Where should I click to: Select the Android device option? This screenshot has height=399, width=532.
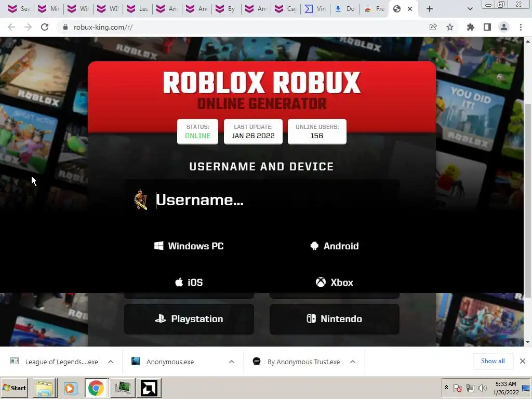pyautogui.click(x=334, y=246)
